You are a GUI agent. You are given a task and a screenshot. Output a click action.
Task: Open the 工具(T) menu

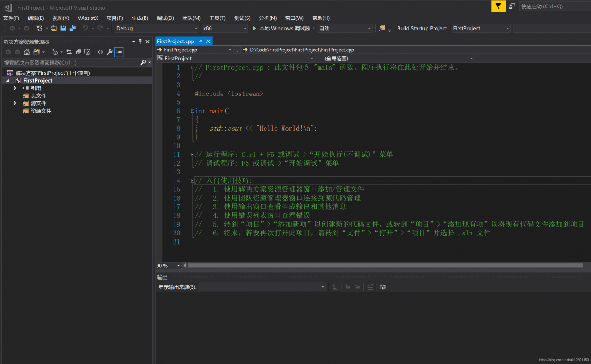coord(217,18)
